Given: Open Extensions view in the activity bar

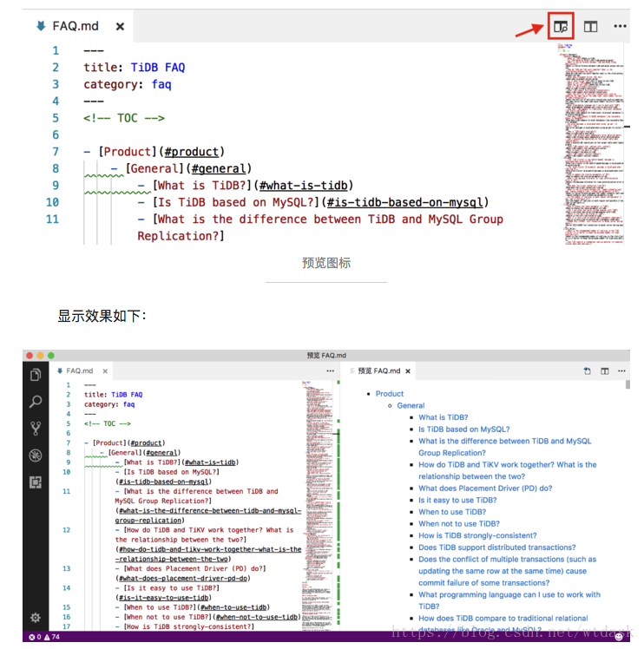Looking at the screenshot, I should click(36, 482).
